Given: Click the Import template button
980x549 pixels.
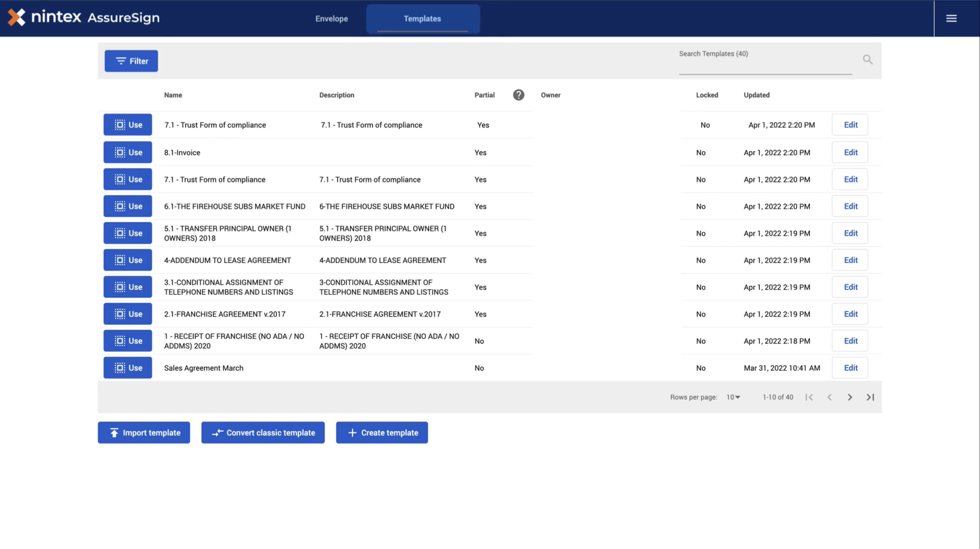Looking at the screenshot, I should 144,432.
